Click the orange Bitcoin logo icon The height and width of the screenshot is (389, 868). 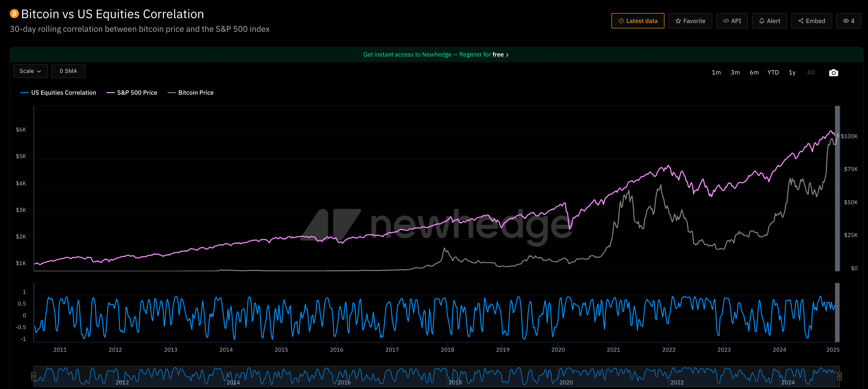[x=14, y=14]
